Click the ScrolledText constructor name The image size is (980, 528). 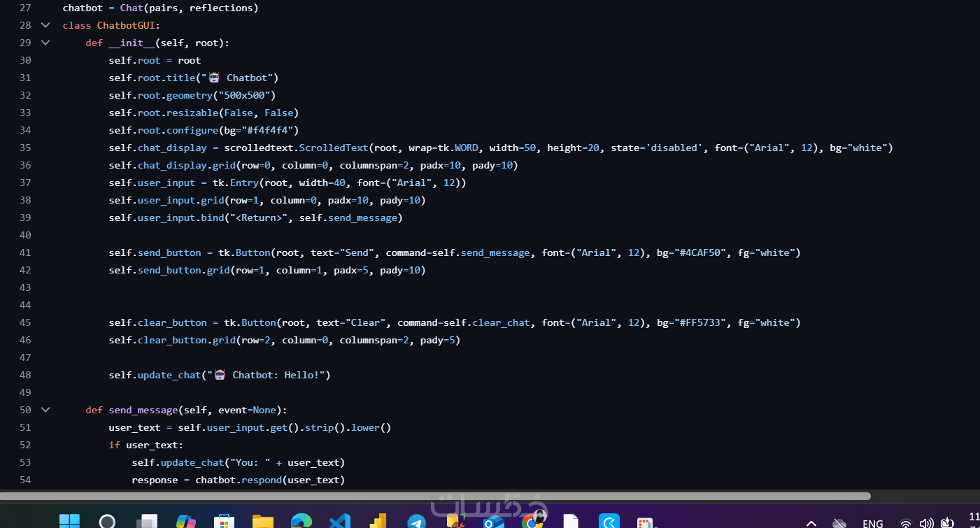point(334,148)
